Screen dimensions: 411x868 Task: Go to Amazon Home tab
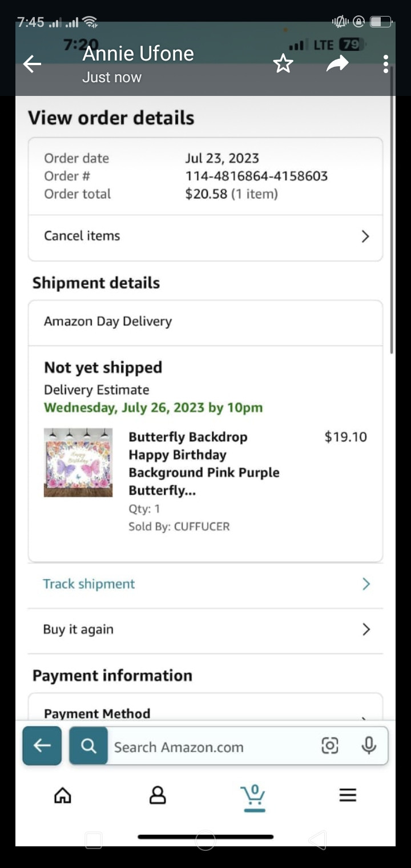63,795
